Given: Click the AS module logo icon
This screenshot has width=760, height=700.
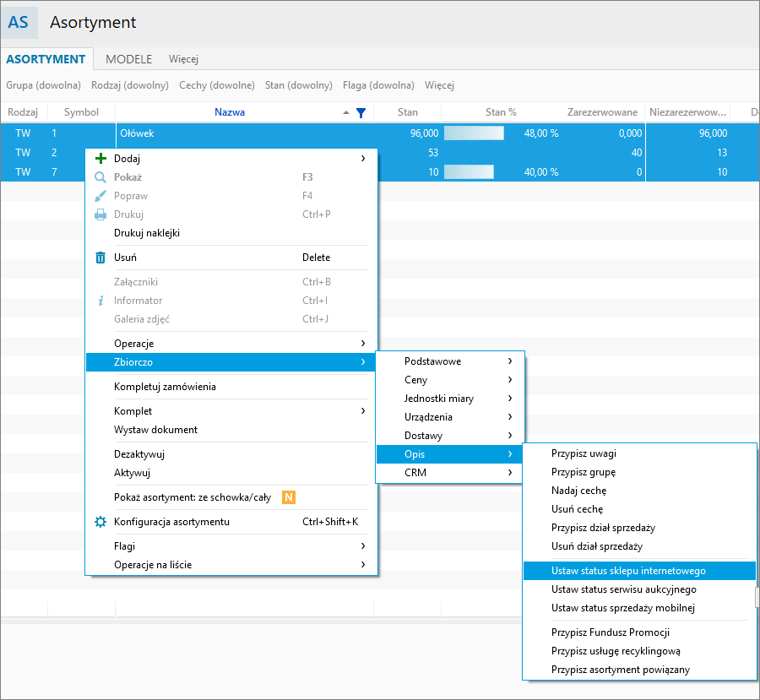Looking at the screenshot, I should pyautogui.click(x=19, y=23).
